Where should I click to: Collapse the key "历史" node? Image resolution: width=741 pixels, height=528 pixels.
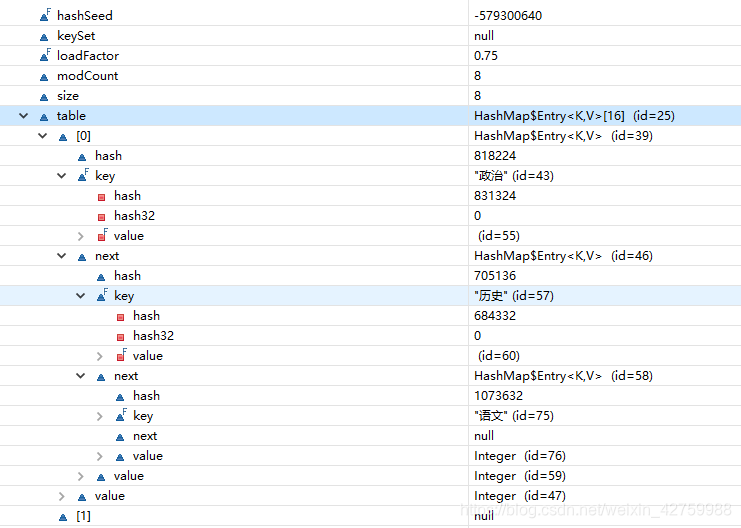point(80,296)
